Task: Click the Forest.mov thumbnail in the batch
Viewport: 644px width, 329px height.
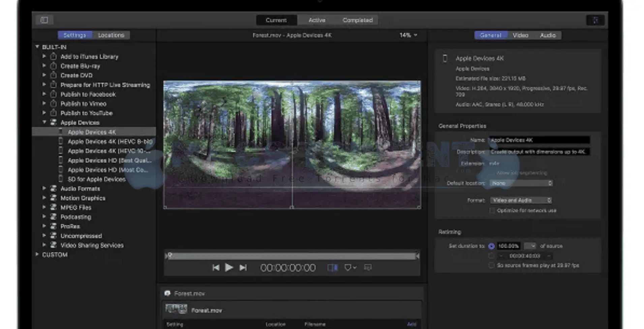Action: 176,309
